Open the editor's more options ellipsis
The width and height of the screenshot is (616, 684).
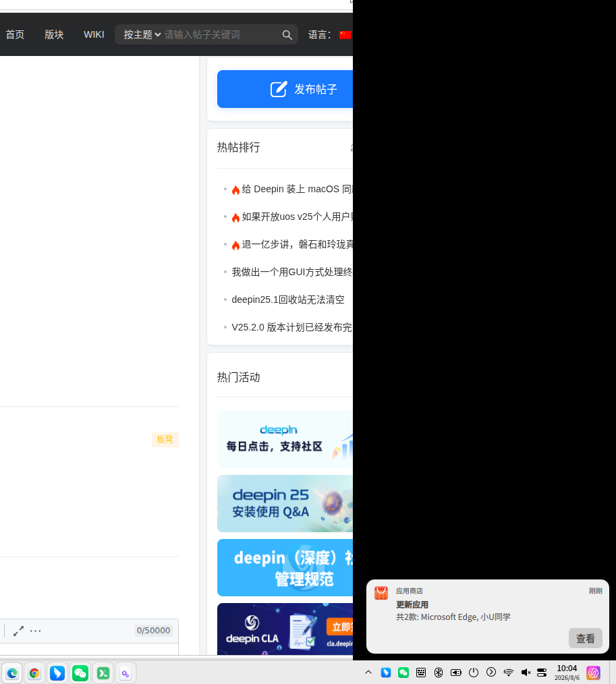35,631
